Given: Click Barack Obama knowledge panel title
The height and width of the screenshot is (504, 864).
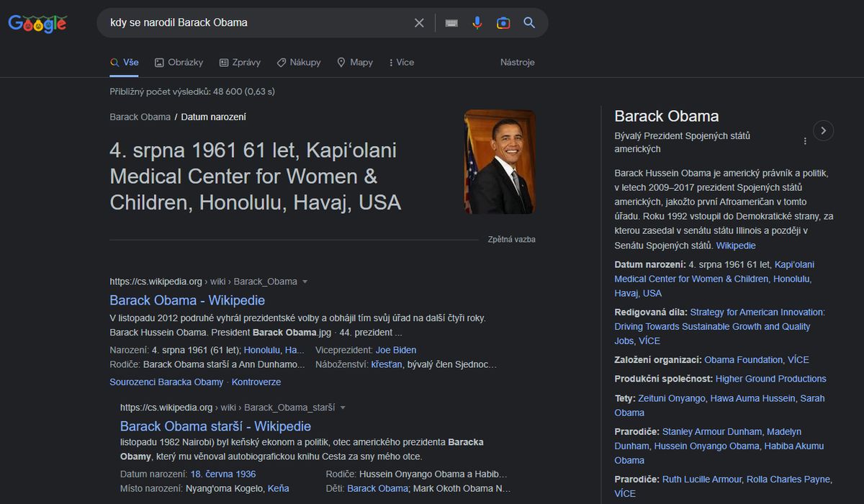Looking at the screenshot, I should pos(667,116).
